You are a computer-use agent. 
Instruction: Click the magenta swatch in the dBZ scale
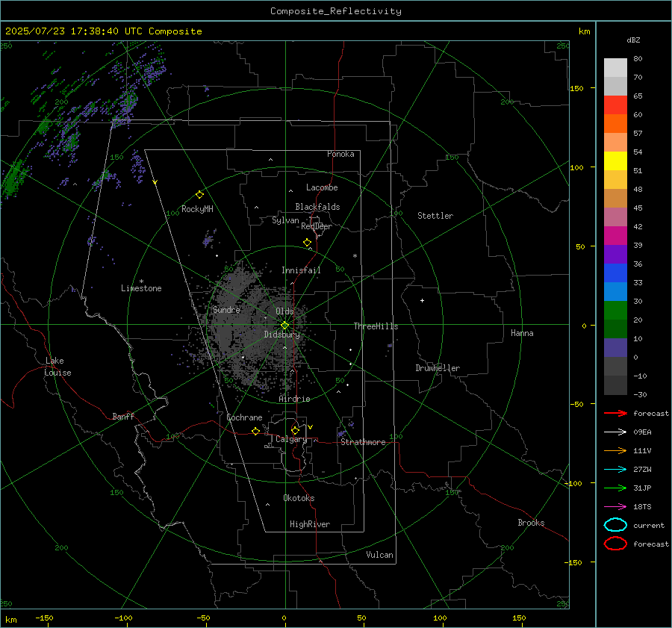[x=615, y=236]
